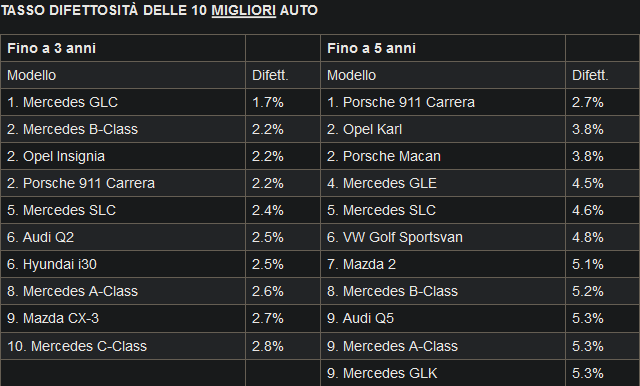The image size is (640, 386).
Task: Click the VW Golf Sportsvan cell
Action: (443, 237)
